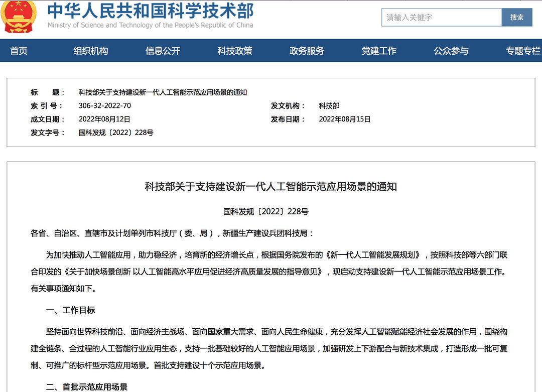Click the 发布日期 date 2022年08月15日
Screen dimensions: 542x392
click(x=345, y=119)
